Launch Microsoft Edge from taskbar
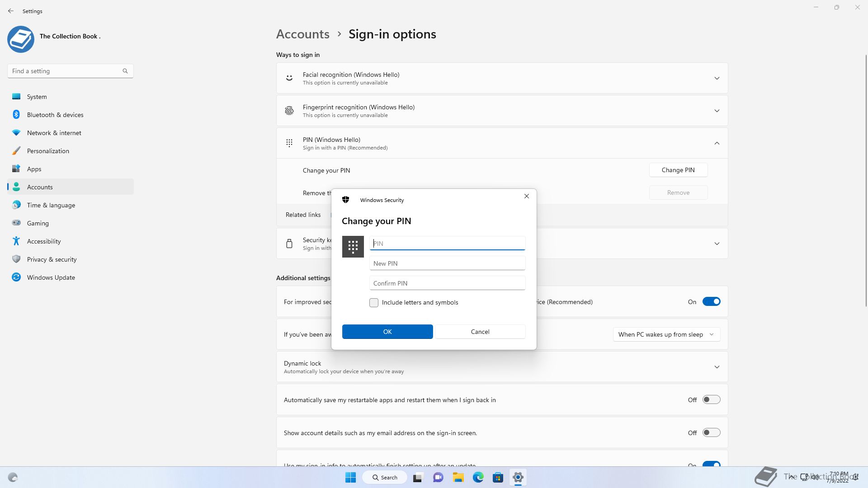Image resolution: width=868 pixels, height=488 pixels. click(478, 477)
